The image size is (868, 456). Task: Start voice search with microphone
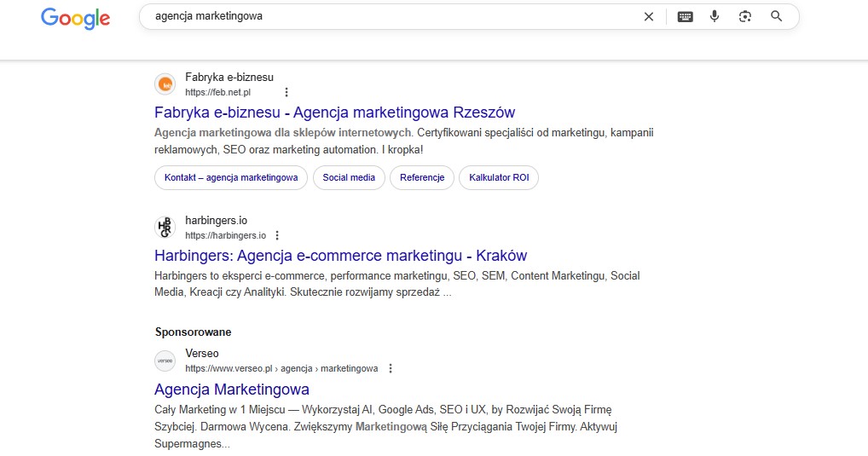pos(715,16)
